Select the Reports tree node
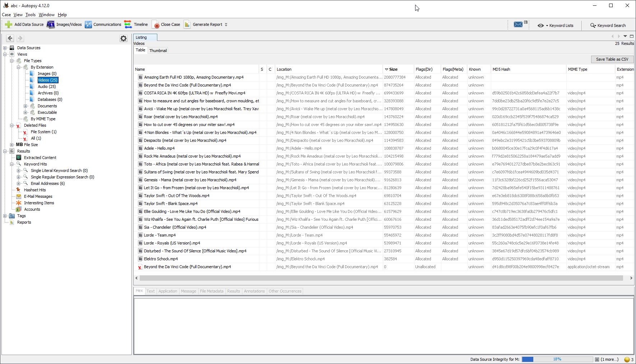This screenshot has width=636, height=364. point(24,222)
